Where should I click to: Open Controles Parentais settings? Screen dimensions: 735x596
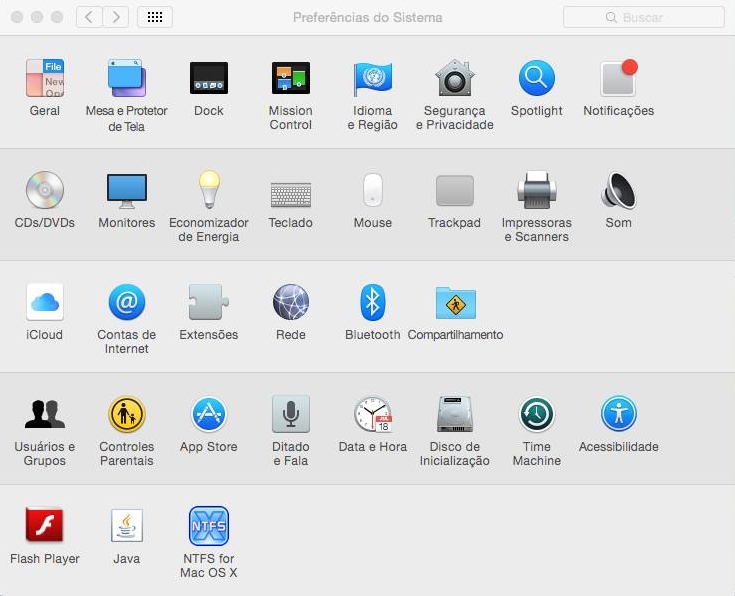tap(127, 415)
